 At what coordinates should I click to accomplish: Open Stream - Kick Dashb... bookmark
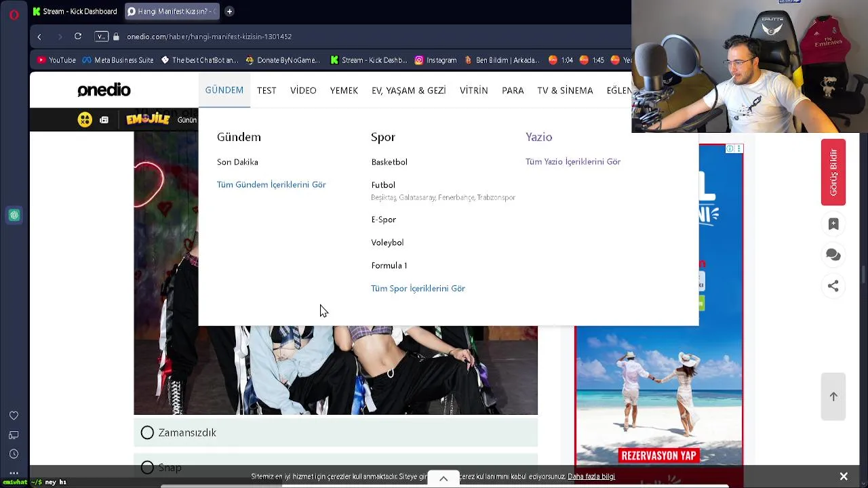click(369, 60)
